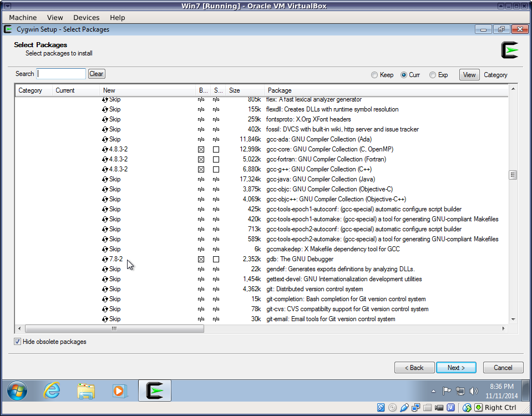Click the list scroll up arrow
The width and height of the screenshot is (532, 416).
point(513,89)
